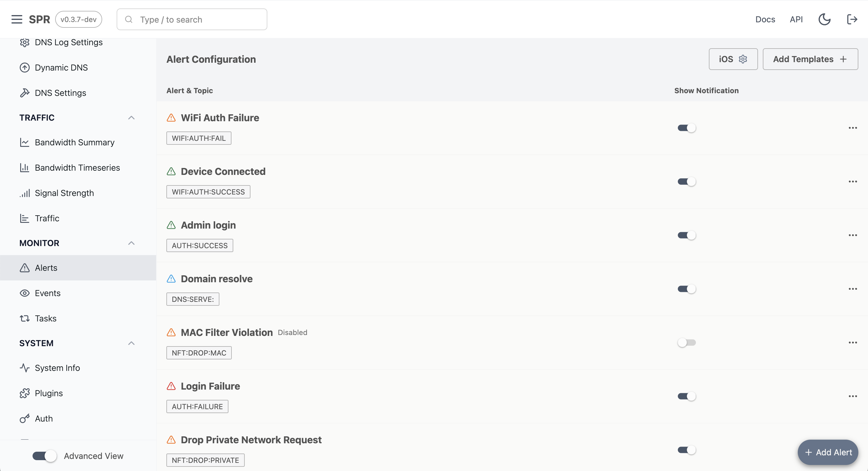
Task: Toggle the WiFi Auth Failure notification on
Action: point(687,128)
